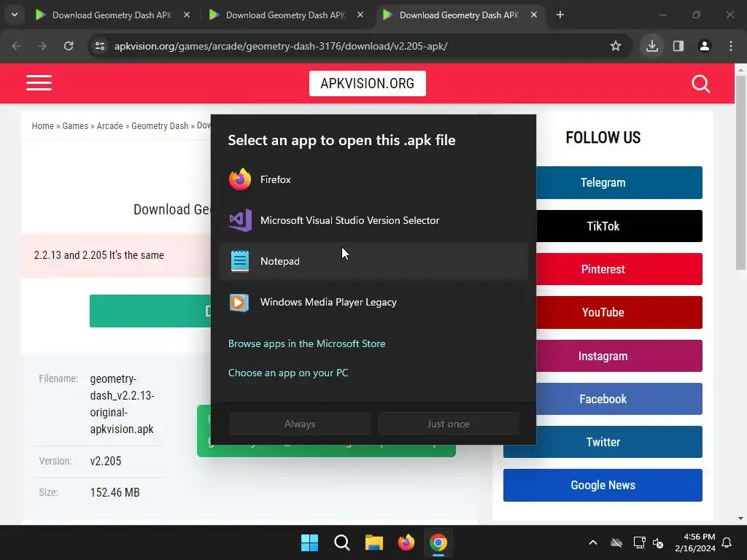The height and width of the screenshot is (560, 747).
Task: Bookmark this page with the star icon
Action: click(x=616, y=46)
